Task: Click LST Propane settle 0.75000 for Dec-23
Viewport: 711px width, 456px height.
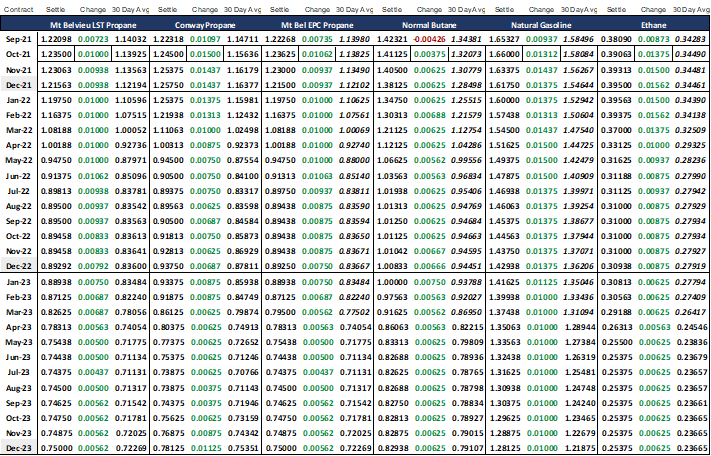Action: pyautogui.click(x=56, y=448)
